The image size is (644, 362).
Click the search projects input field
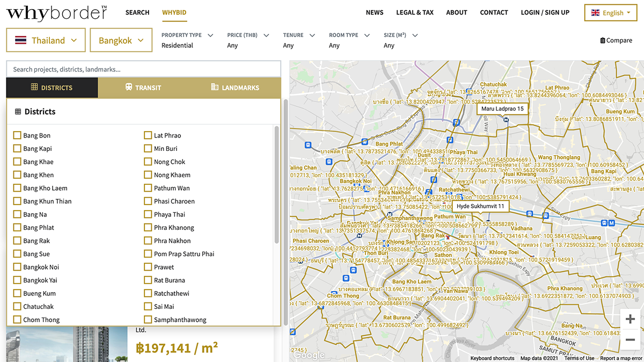pyautogui.click(x=143, y=69)
